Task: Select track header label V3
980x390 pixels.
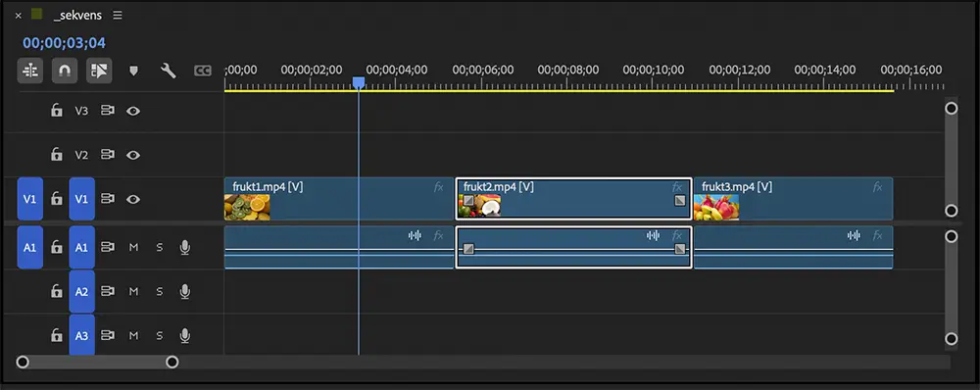Action: pyautogui.click(x=82, y=111)
